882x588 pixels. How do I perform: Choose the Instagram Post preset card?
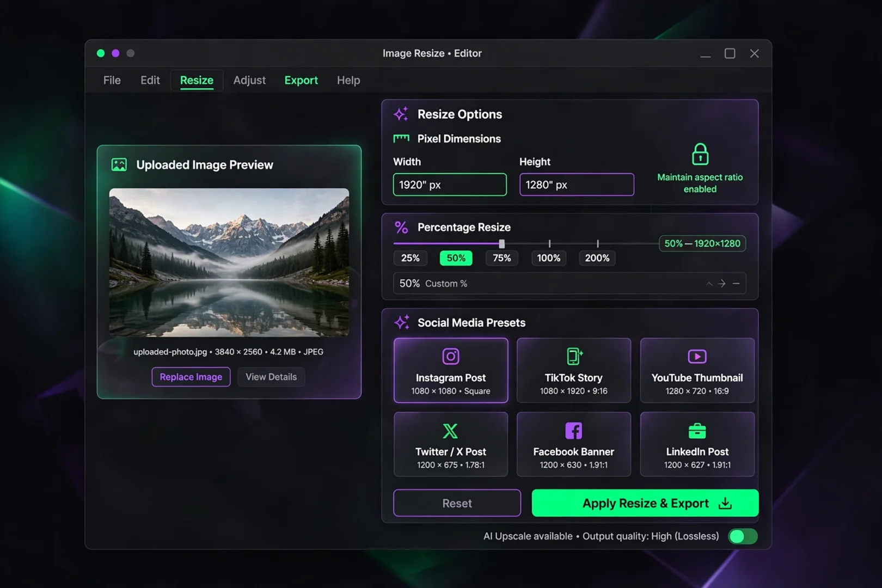point(451,370)
